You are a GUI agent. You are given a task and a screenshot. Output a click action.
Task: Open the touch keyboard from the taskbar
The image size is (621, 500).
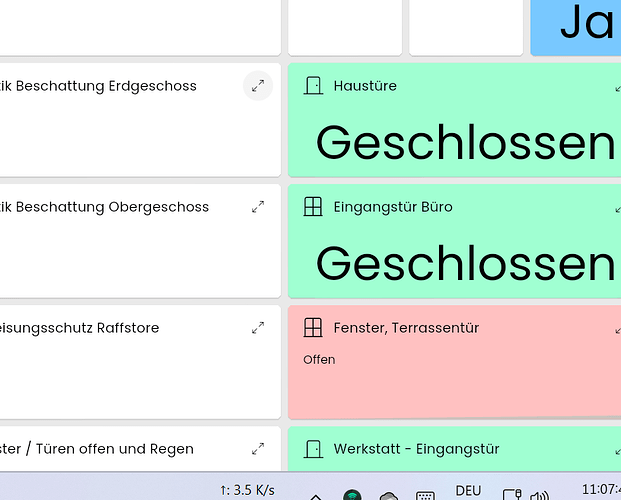425,495
